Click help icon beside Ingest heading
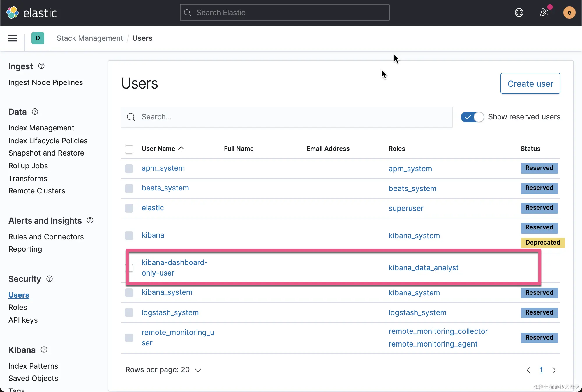The height and width of the screenshot is (392, 582). 41,66
